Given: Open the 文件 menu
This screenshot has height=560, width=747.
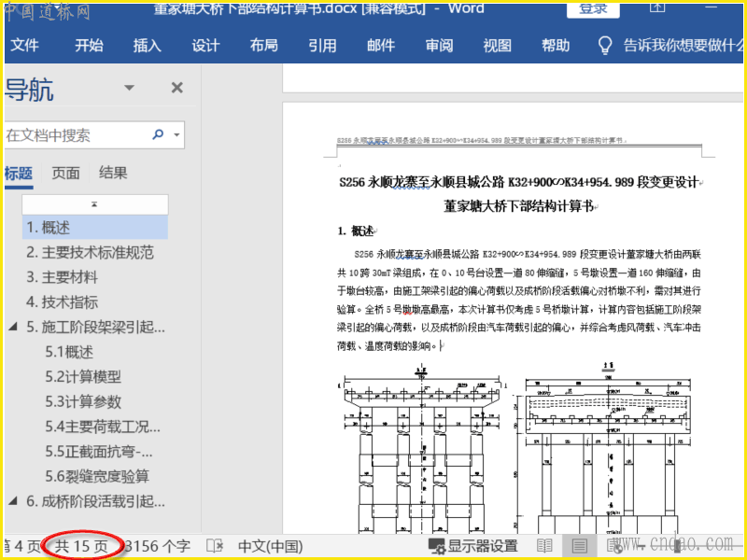Looking at the screenshot, I should coord(24,46).
